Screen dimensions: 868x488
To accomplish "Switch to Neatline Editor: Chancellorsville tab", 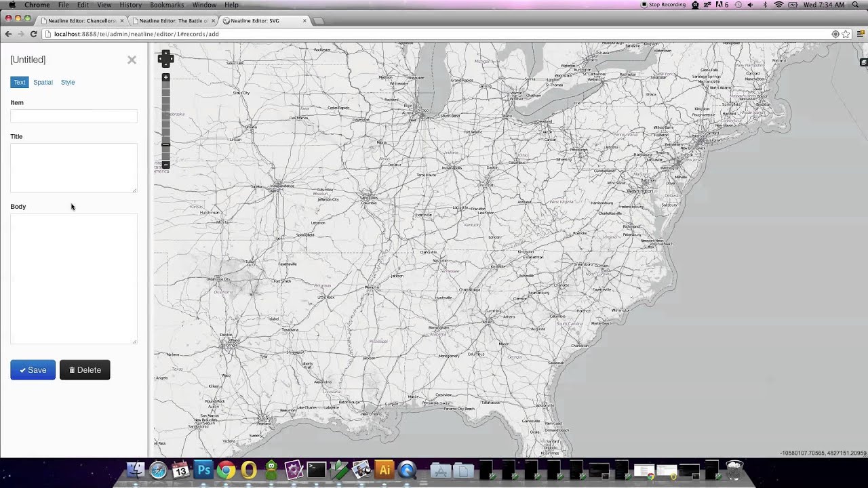I will [x=82, y=20].
